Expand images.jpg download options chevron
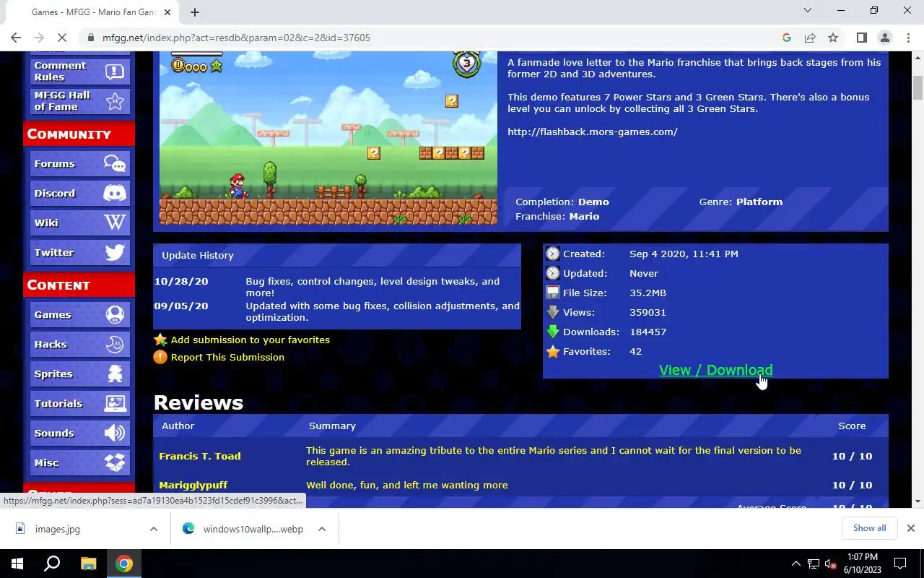Image resolution: width=924 pixels, height=578 pixels. [153, 529]
